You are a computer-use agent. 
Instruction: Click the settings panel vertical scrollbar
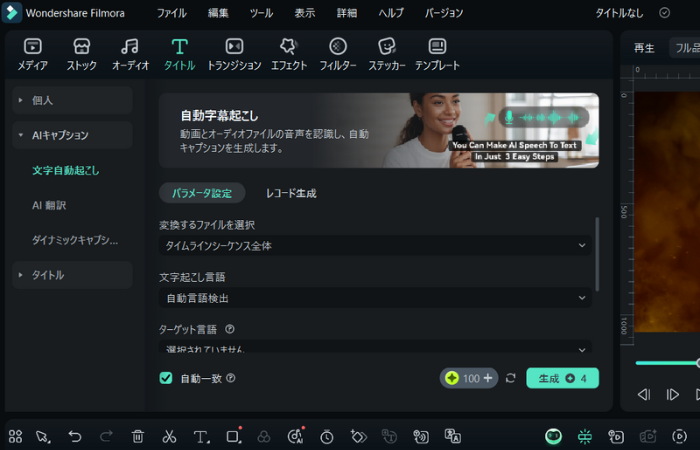[597, 254]
